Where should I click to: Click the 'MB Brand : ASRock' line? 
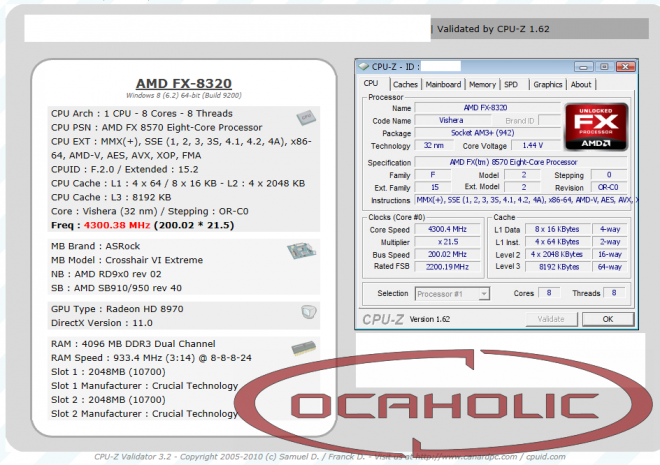point(96,246)
